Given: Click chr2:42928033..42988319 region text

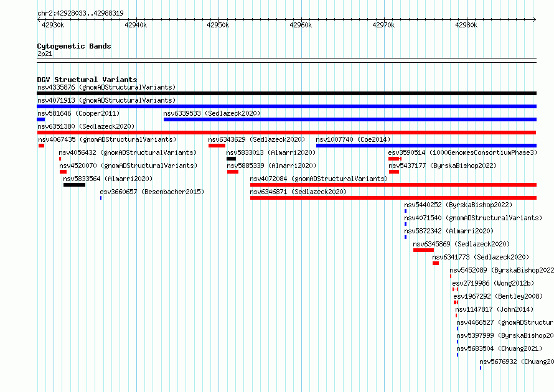Looking at the screenshot, I should (x=80, y=14).
